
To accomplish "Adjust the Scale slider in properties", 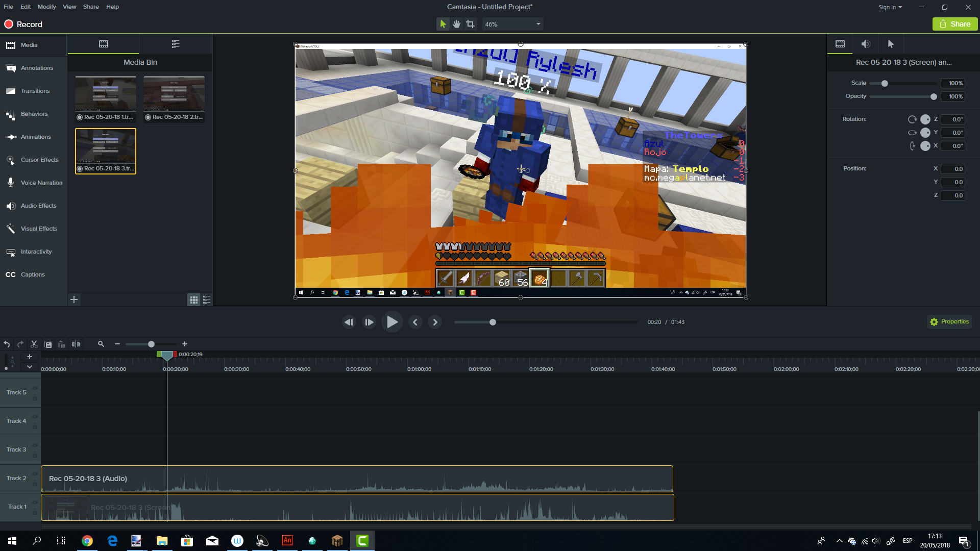I will pyautogui.click(x=903, y=83).
